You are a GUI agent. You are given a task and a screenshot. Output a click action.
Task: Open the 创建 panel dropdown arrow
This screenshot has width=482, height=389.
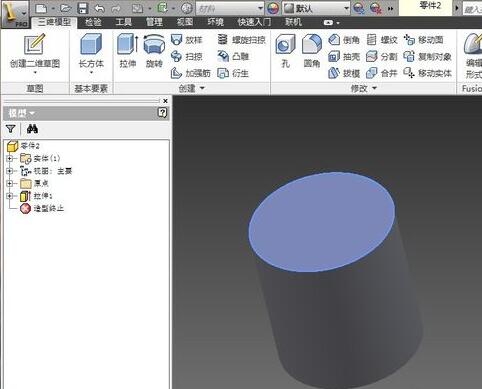(202, 88)
